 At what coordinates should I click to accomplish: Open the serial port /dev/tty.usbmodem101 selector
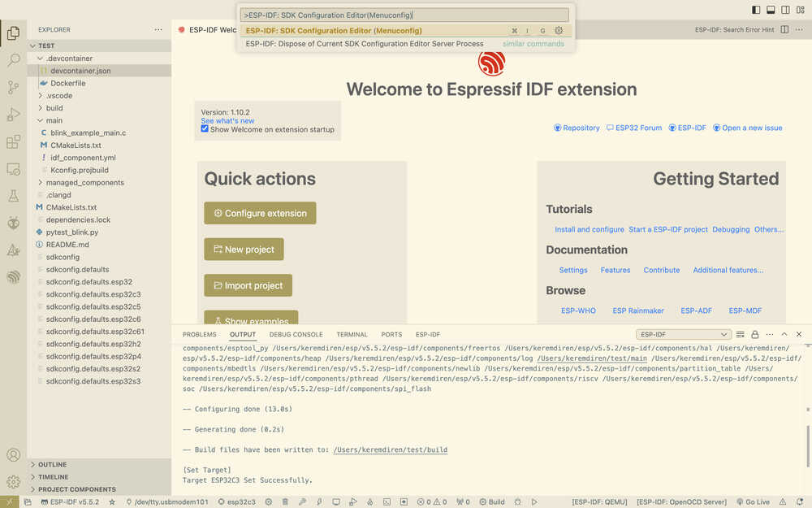[166, 501]
